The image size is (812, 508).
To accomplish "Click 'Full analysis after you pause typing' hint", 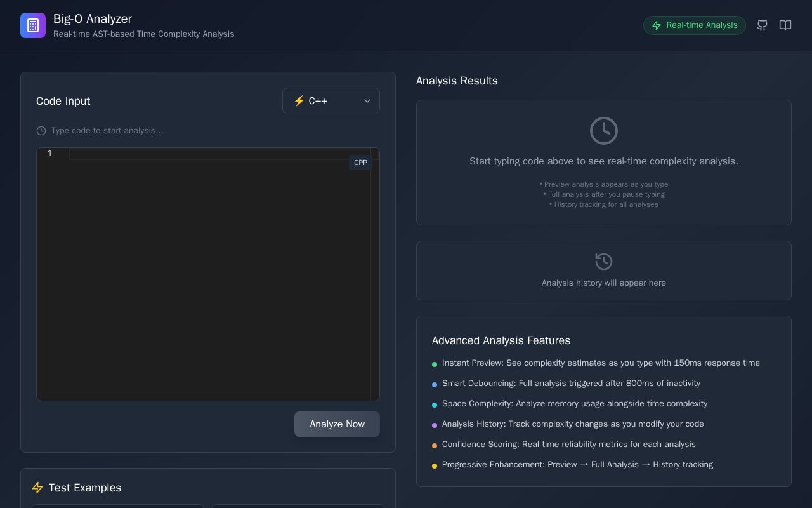I will tap(604, 194).
